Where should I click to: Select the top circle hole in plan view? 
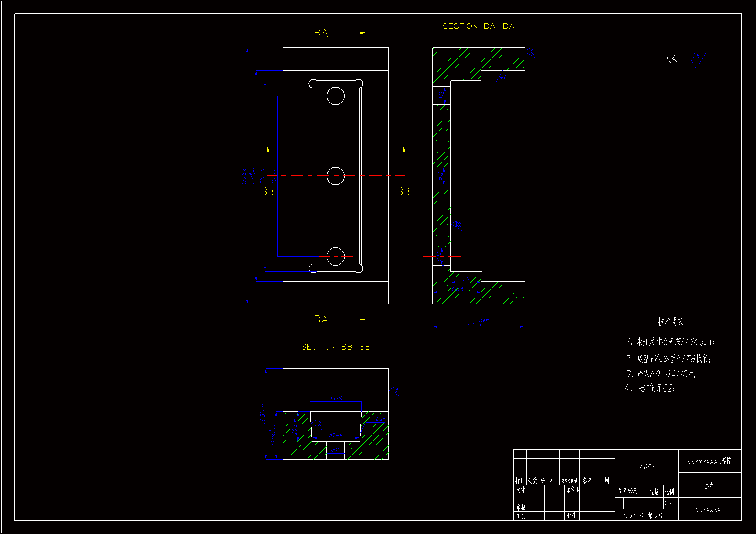336,96
